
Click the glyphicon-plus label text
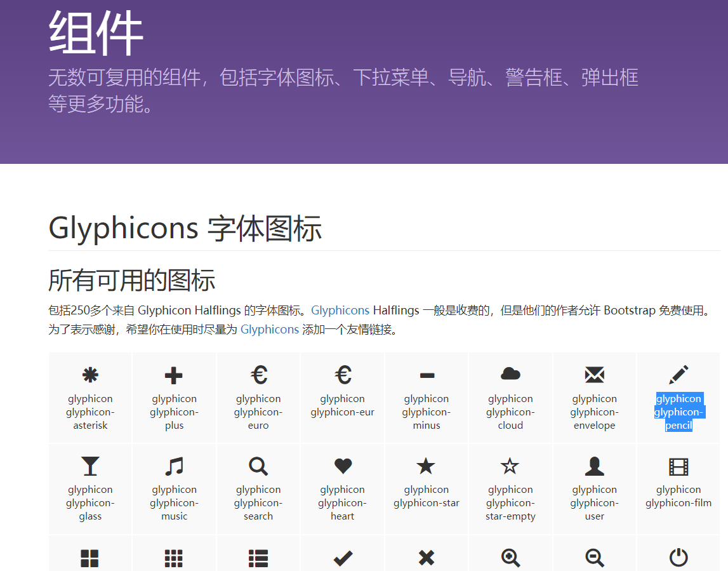pos(174,412)
